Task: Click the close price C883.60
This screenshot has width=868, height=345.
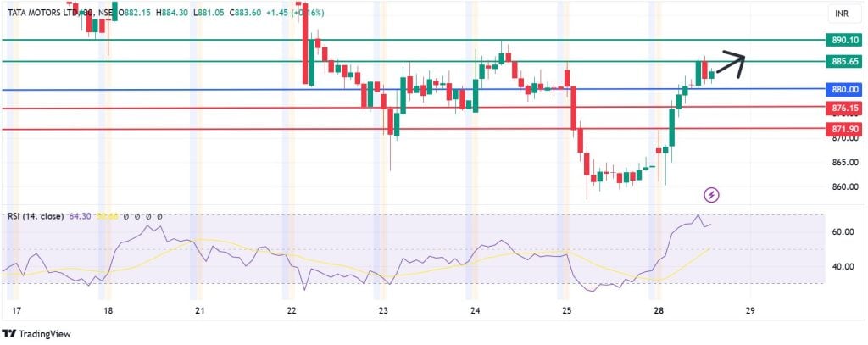Action: click(x=247, y=12)
